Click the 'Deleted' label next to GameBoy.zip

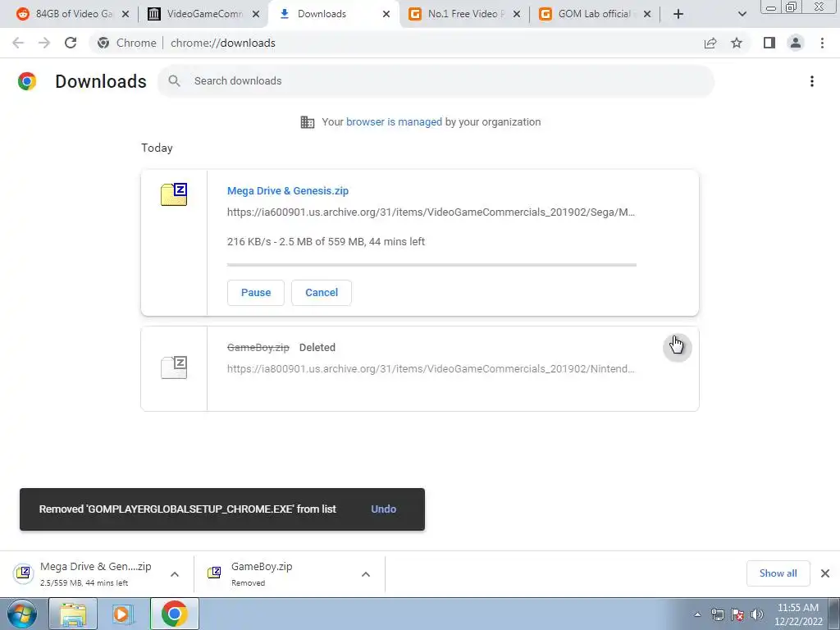point(317,347)
